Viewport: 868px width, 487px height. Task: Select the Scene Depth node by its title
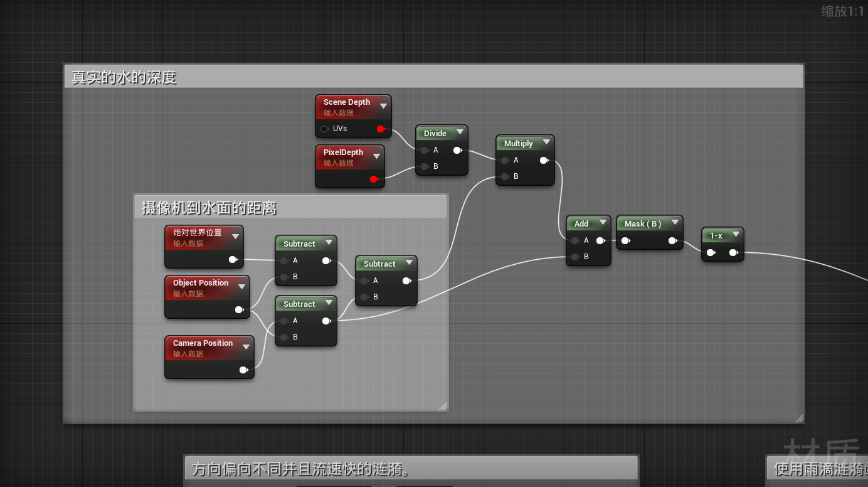347,102
